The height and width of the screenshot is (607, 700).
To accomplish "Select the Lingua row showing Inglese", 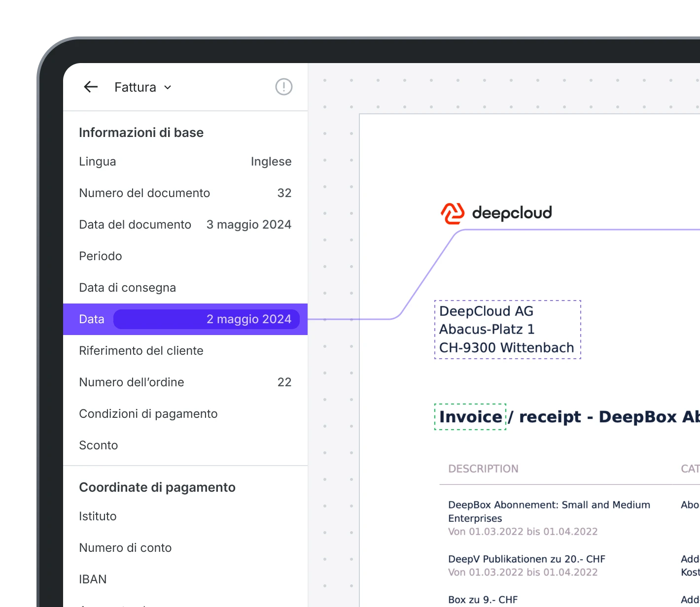I will (185, 162).
